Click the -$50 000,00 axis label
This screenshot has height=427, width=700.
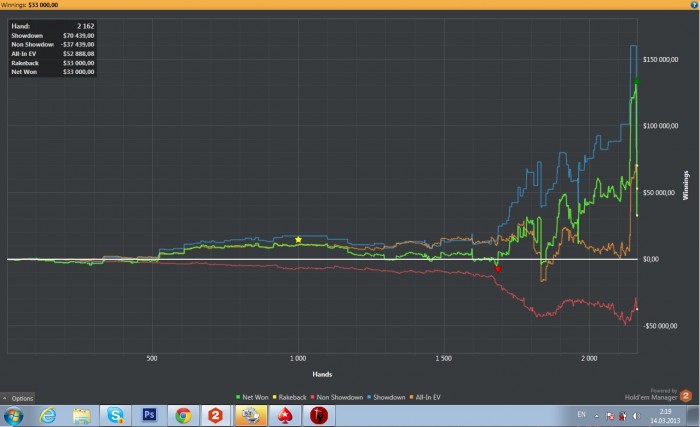[660, 326]
